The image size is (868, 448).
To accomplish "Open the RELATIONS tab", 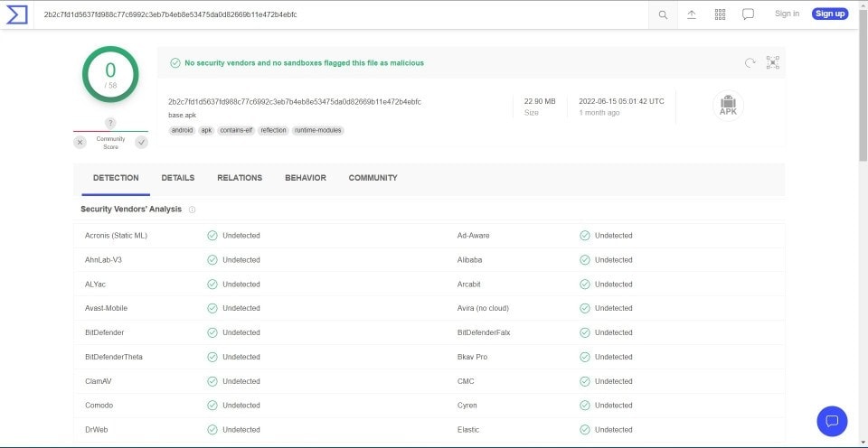I will (x=240, y=178).
